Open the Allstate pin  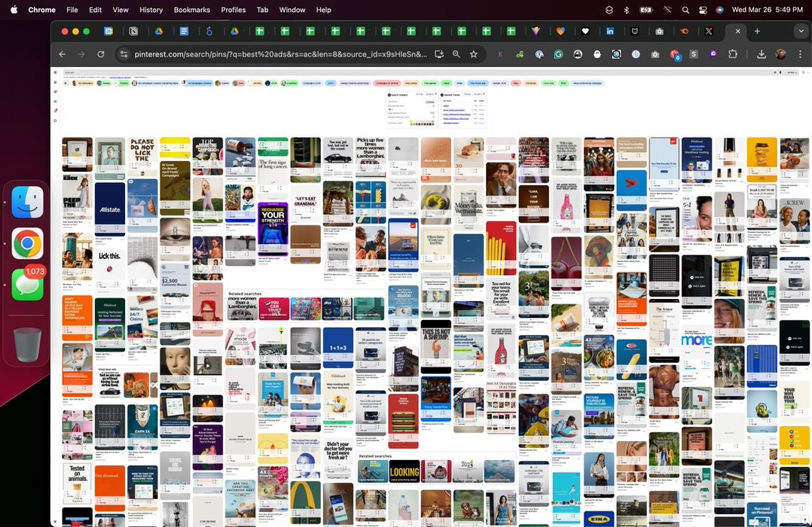pyautogui.click(x=110, y=209)
